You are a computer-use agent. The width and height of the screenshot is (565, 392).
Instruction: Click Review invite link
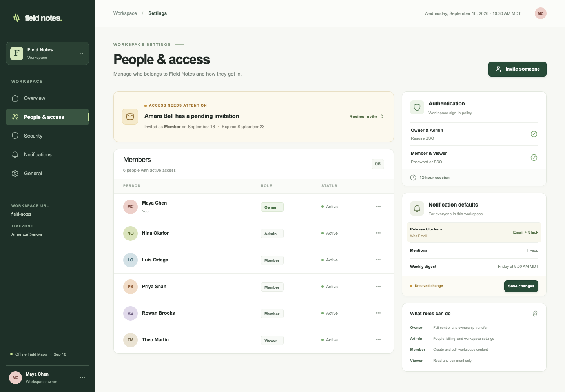click(x=366, y=116)
